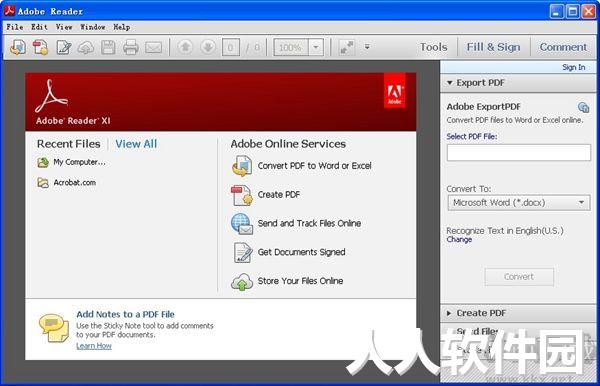Screen dimensions: 600x386
Task: Select Convert PDF to Word or Excel
Action: (x=314, y=166)
